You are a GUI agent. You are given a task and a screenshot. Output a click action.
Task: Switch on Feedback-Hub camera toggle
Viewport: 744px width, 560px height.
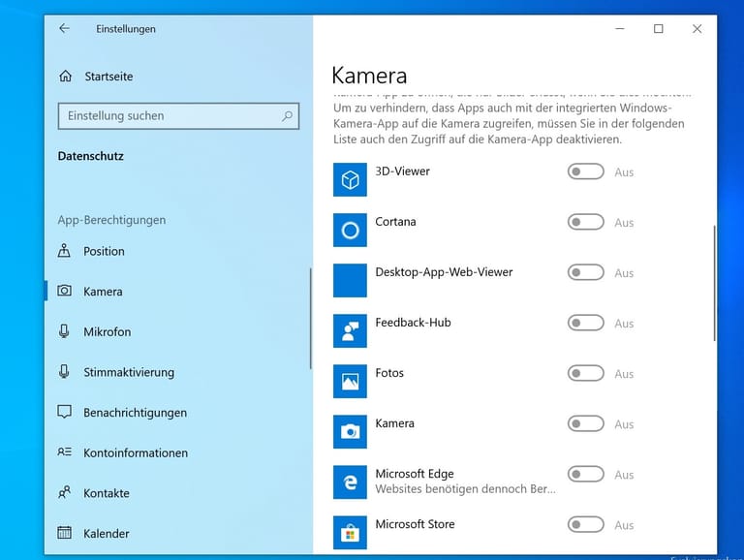585,323
